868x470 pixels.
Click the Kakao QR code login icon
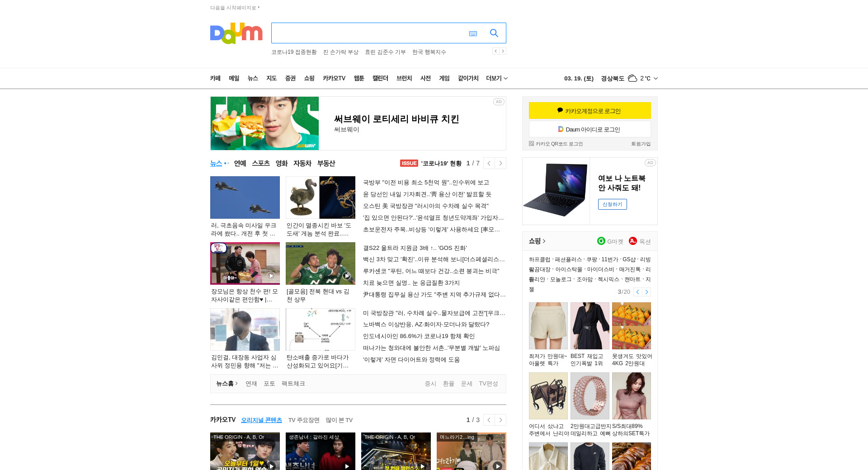tap(531, 144)
